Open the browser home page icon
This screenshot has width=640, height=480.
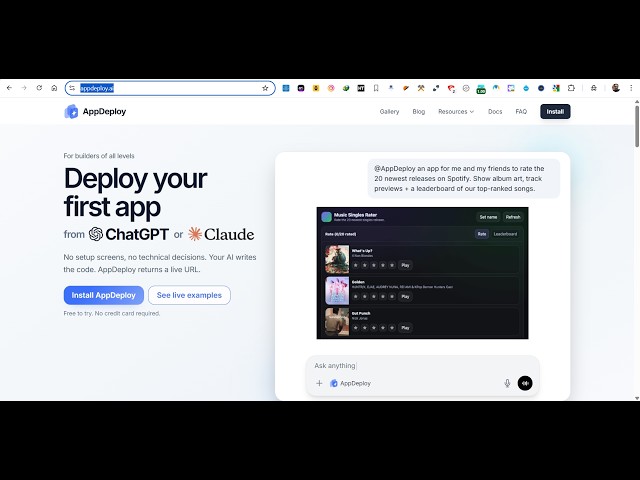(x=54, y=88)
